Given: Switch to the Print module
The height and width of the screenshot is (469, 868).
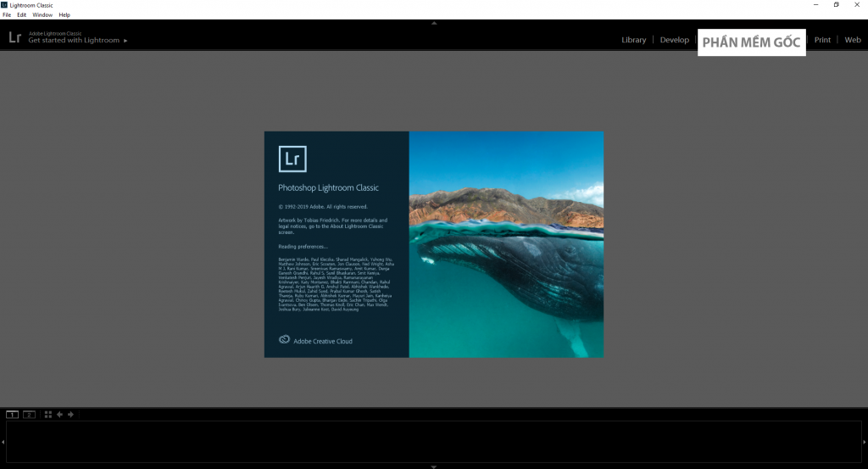Looking at the screenshot, I should coord(822,40).
